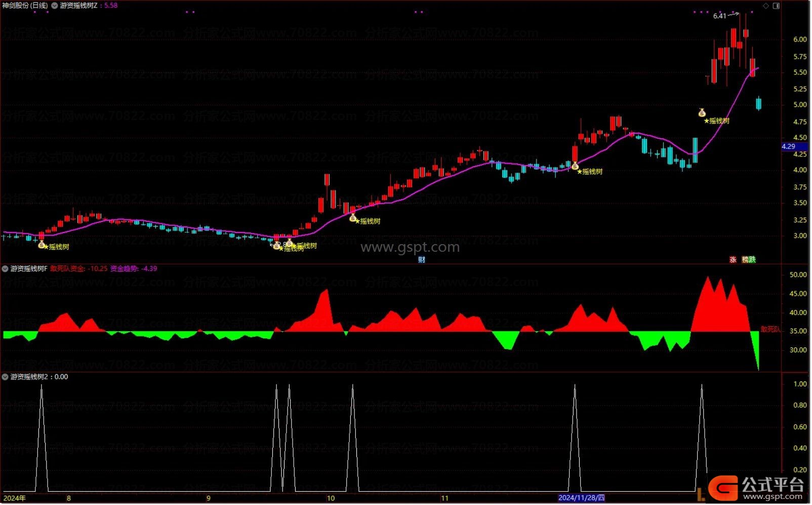Click the diamond icon at chart top right

pyautogui.click(x=766, y=6)
